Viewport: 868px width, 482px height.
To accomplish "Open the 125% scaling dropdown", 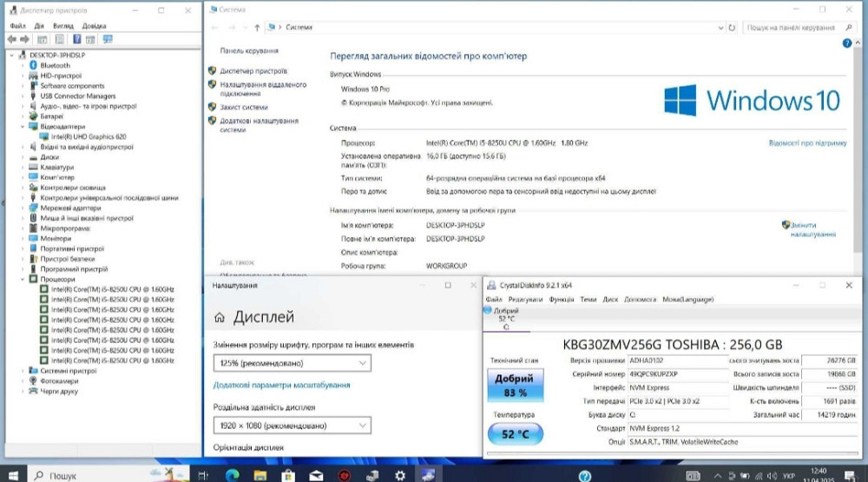I will point(293,363).
